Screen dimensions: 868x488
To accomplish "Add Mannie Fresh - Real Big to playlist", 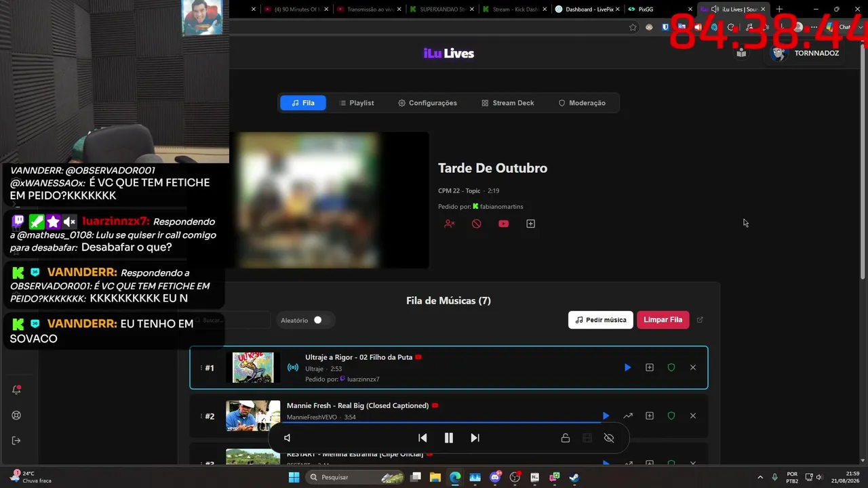I will pyautogui.click(x=650, y=415).
